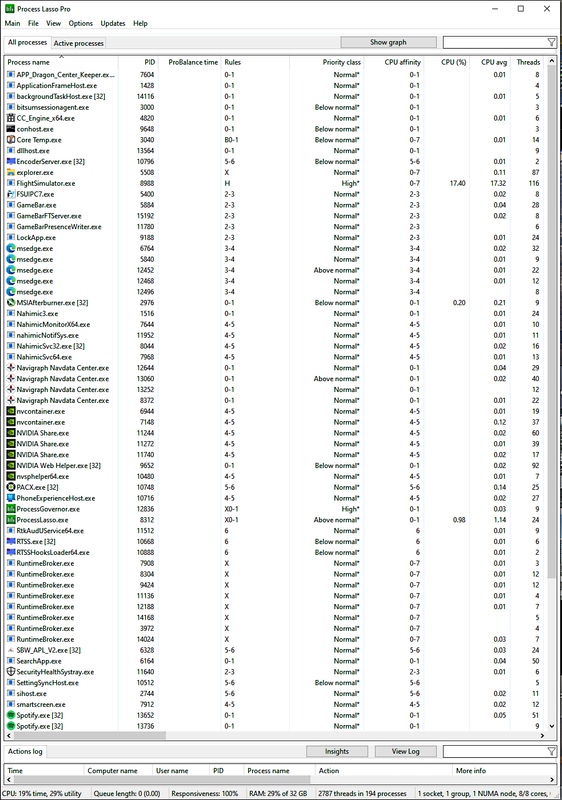Open the Updates menu
Viewport: 562px width, 800px height.
point(113,23)
